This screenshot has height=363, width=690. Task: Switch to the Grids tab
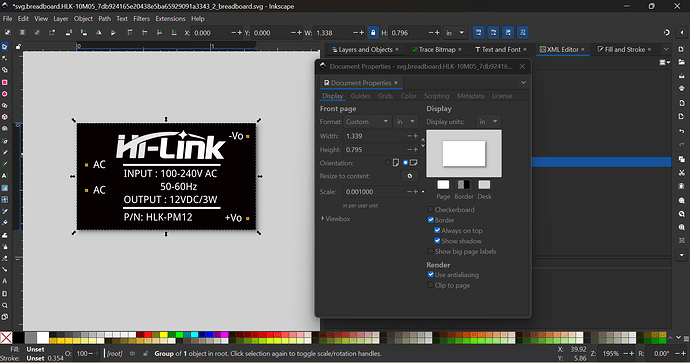(385, 95)
